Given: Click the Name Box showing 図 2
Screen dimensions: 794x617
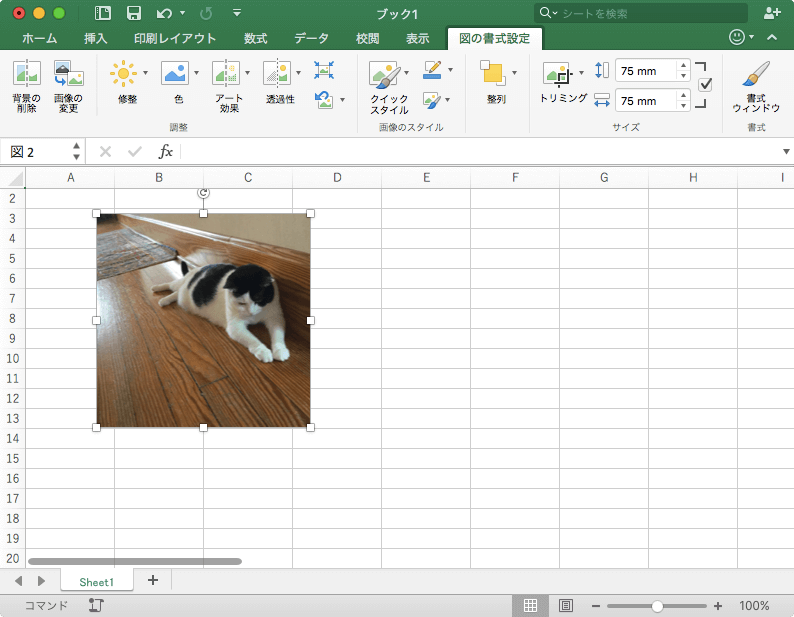Looking at the screenshot, I should point(37,151).
